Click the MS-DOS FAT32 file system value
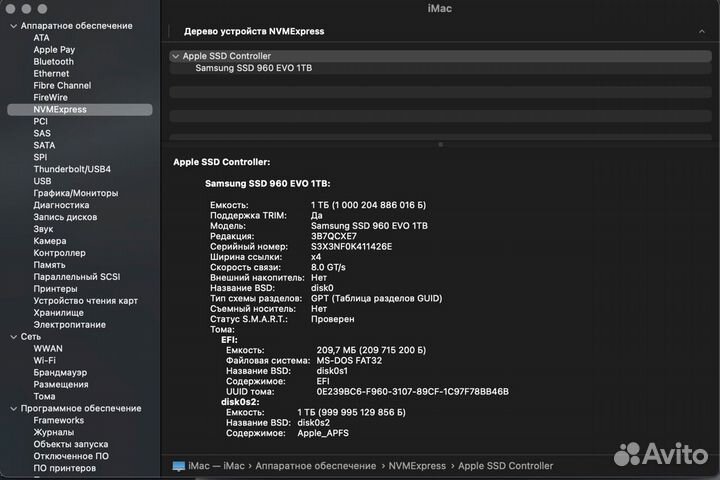Image resolution: width=720 pixels, height=480 pixels. (349, 361)
